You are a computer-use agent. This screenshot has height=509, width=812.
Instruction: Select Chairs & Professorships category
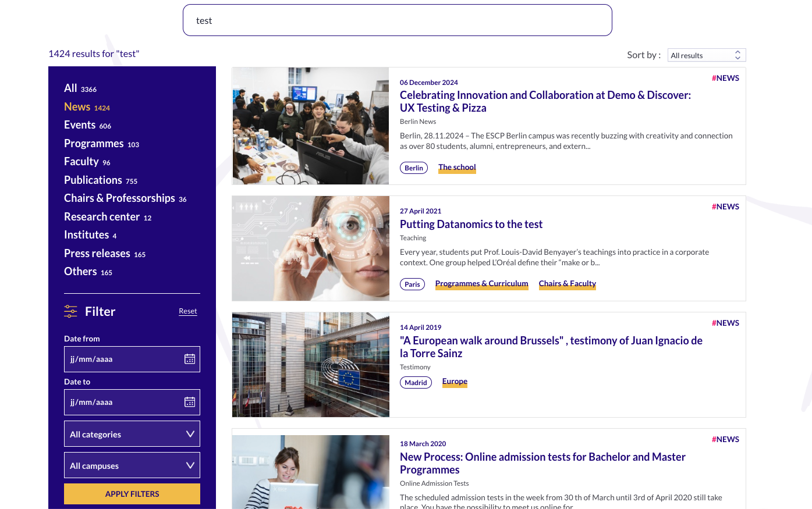click(125, 198)
